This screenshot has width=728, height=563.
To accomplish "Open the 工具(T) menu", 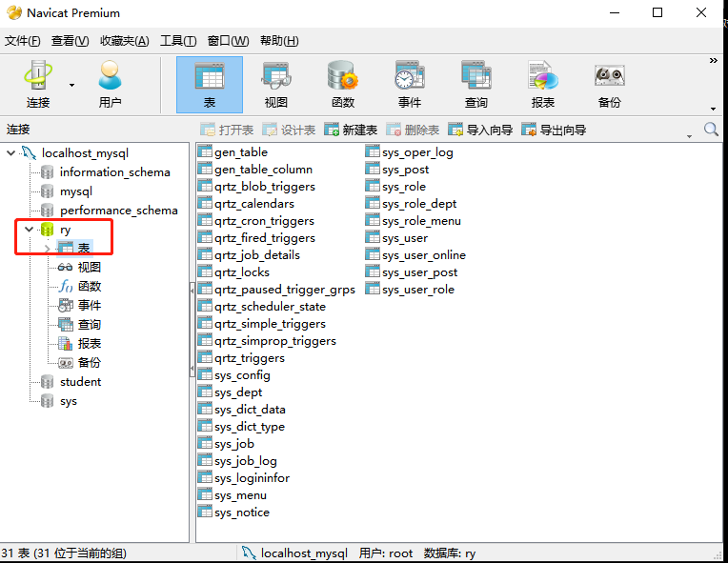I will pyautogui.click(x=178, y=41).
